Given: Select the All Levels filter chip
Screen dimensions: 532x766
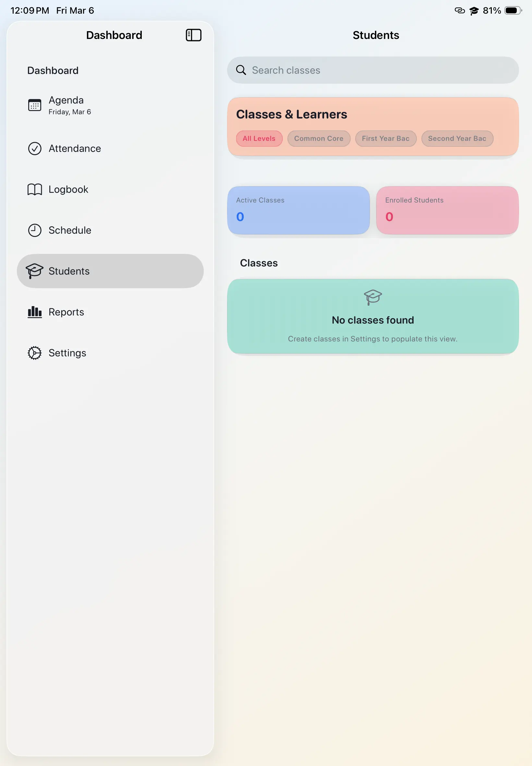Looking at the screenshot, I should pyautogui.click(x=259, y=138).
